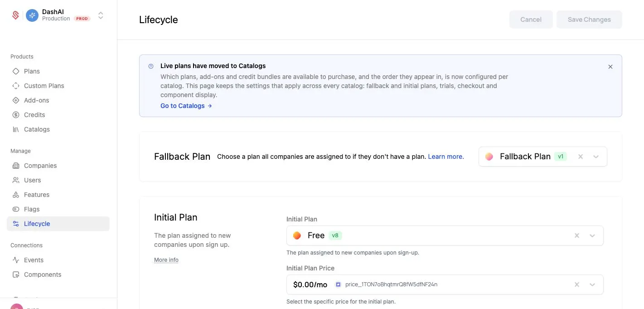The image size is (644, 309).
Task: Click the Features shapes icon
Action: [x=16, y=195]
